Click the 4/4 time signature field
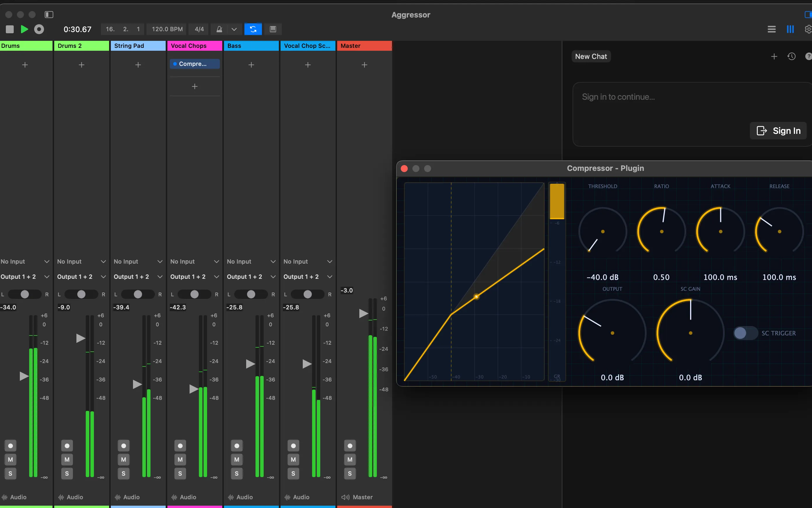The width and height of the screenshot is (812, 508). (199, 29)
